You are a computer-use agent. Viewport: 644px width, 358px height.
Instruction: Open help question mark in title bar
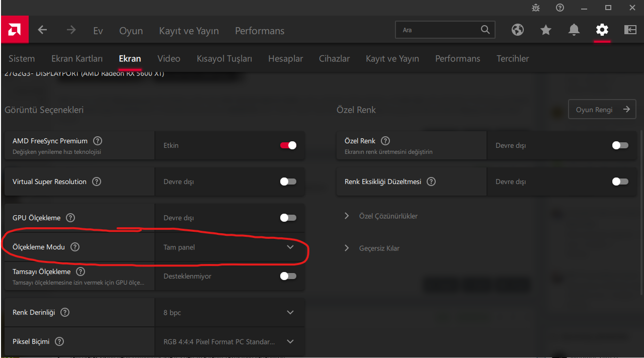tap(560, 8)
